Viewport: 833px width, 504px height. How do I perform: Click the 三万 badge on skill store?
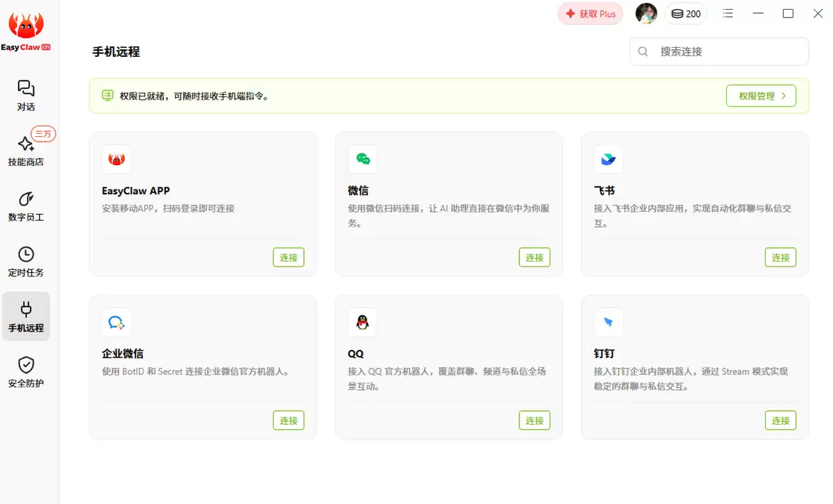click(43, 134)
